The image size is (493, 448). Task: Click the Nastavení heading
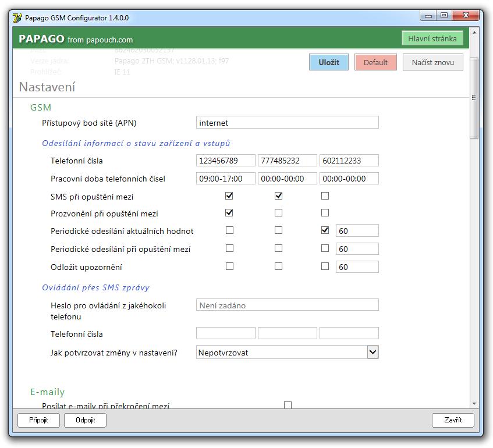coord(47,87)
